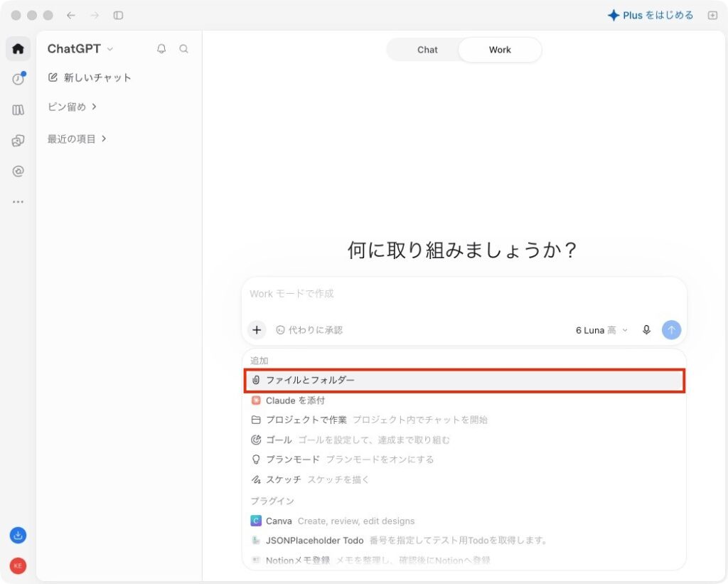This screenshot has height=584, width=728.
Task: Go back with the left arrow
Action: click(71, 16)
